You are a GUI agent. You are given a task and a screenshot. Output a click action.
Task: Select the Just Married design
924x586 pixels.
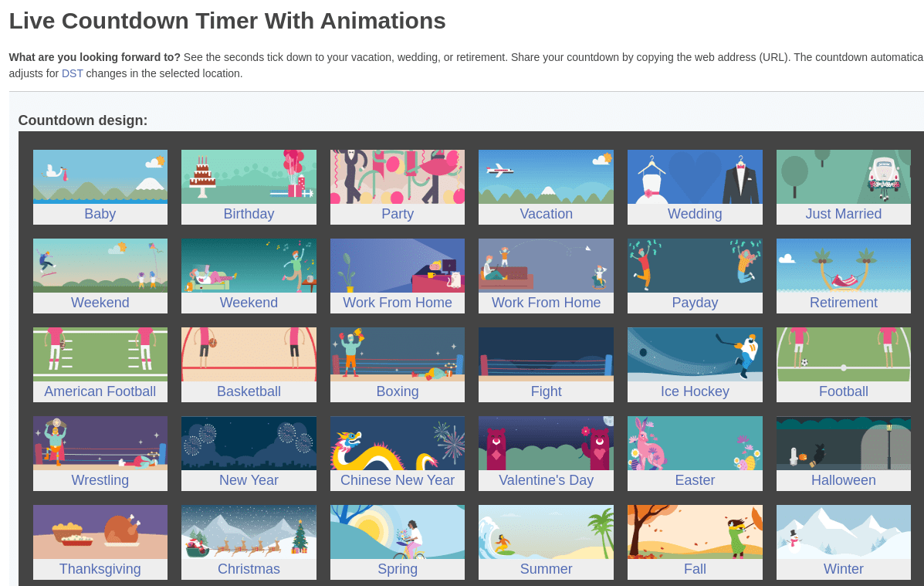pyautogui.click(x=843, y=187)
